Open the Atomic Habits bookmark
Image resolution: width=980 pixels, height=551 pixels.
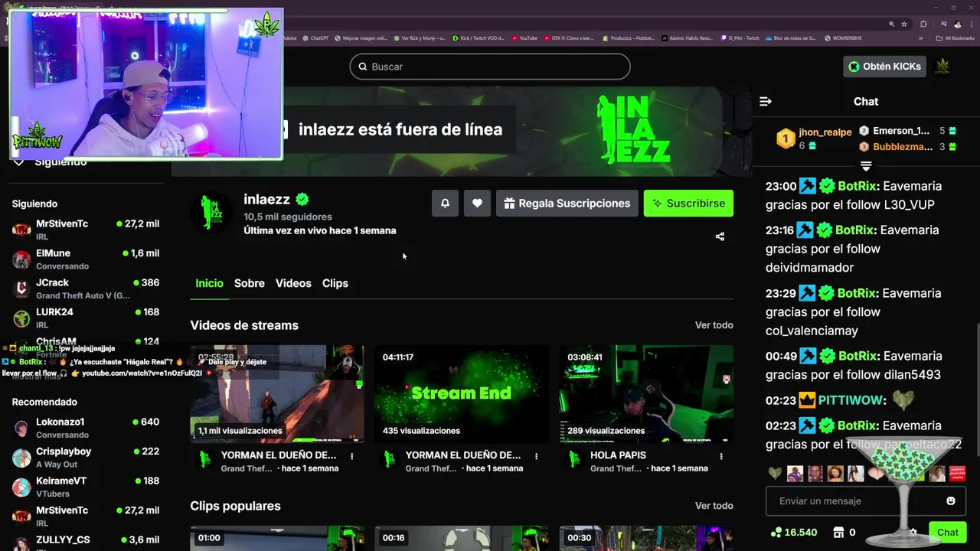click(x=687, y=38)
